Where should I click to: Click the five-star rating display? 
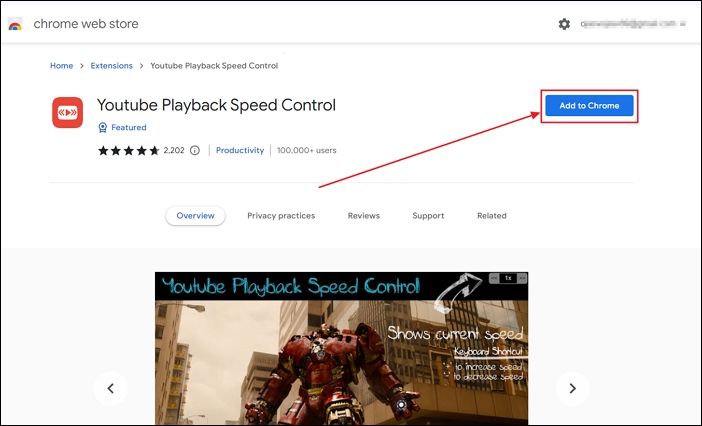127,151
